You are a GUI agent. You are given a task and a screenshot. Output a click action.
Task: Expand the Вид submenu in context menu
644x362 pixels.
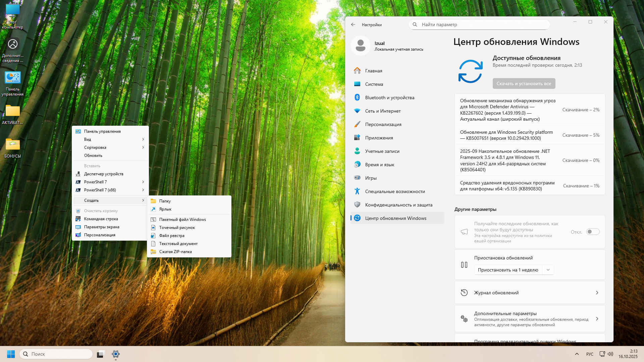click(x=143, y=139)
